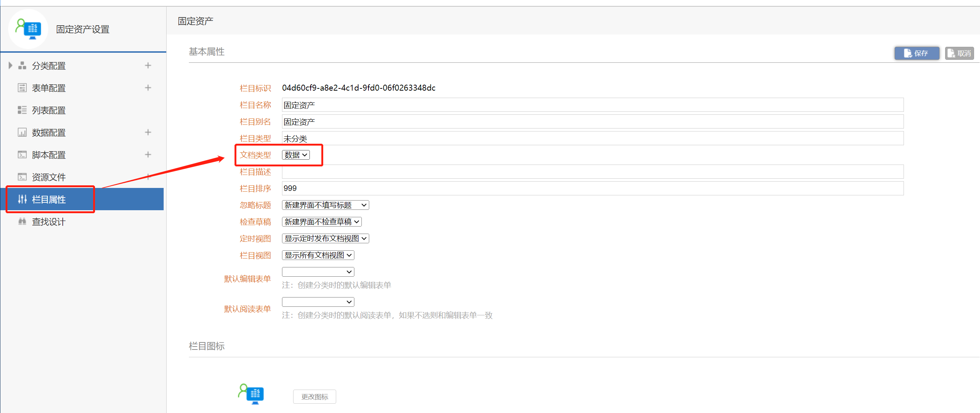The width and height of the screenshot is (980, 413).
Task: Click the 分类配置 hierarchy icon
Action: (x=22, y=65)
